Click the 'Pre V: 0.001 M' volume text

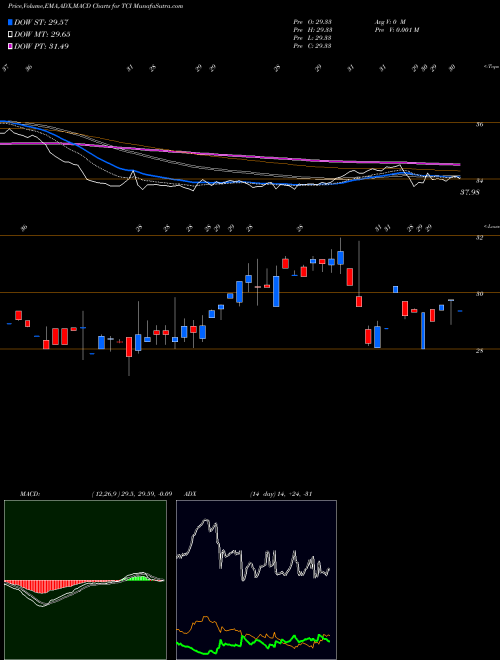[x=396, y=30]
